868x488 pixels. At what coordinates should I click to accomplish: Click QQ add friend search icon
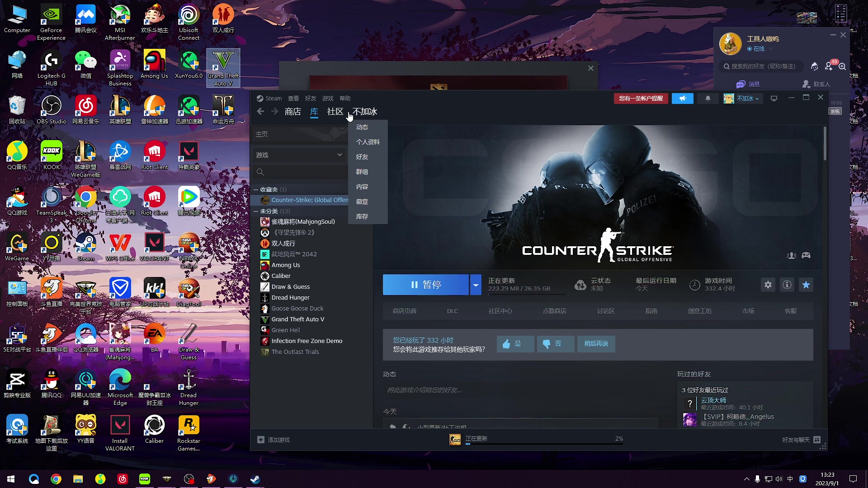point(842,66)
